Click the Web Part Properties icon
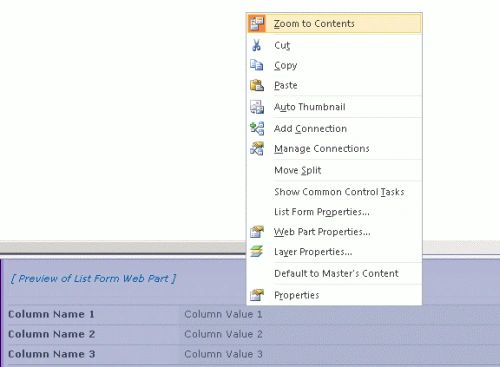500x367 pixels. coord(257,232)
